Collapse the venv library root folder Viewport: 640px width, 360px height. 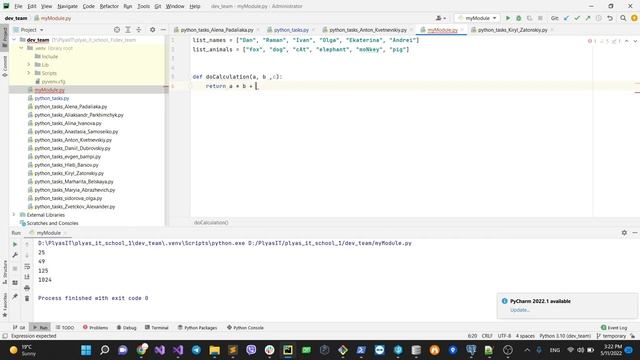tap(21, 48)
